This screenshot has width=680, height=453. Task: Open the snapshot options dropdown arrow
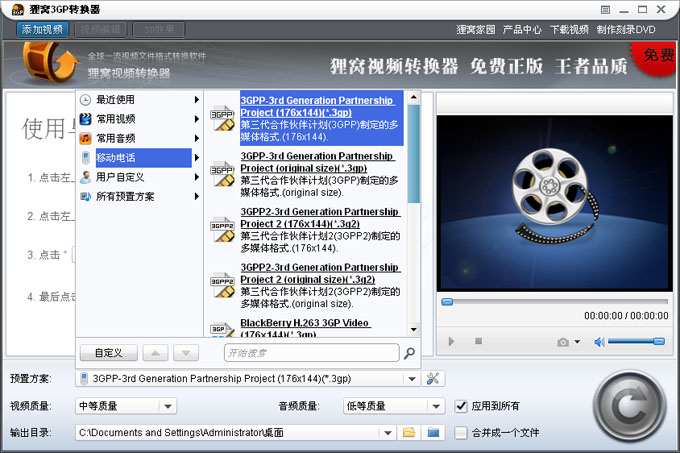tap(577, 342)
